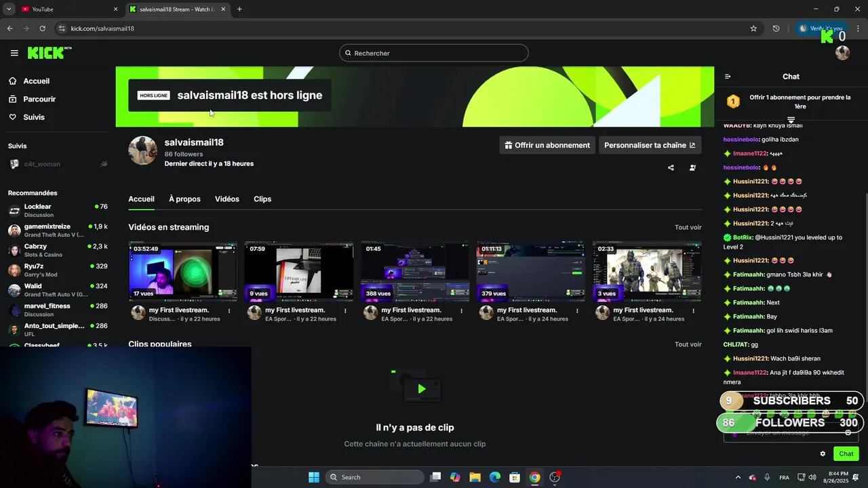This screenshot has height=488, width=868.
Task: Open options menu of the 9 vues video
Action: tap(345, 311)
